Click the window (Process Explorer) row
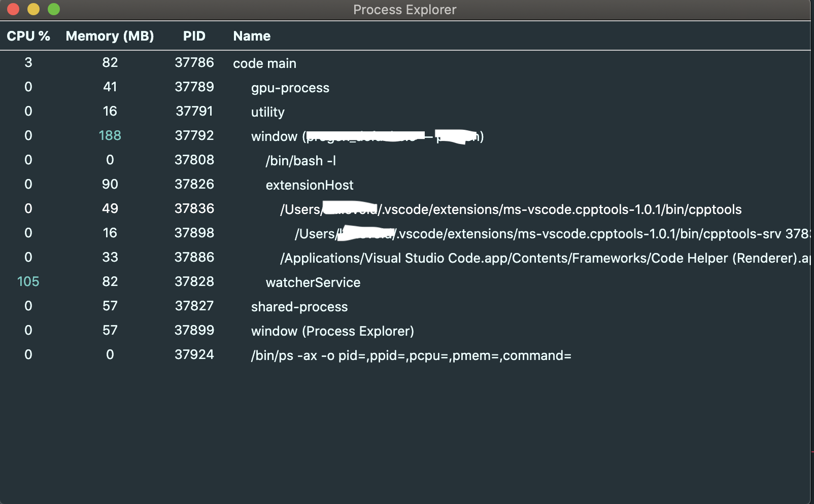 point(332,331)
